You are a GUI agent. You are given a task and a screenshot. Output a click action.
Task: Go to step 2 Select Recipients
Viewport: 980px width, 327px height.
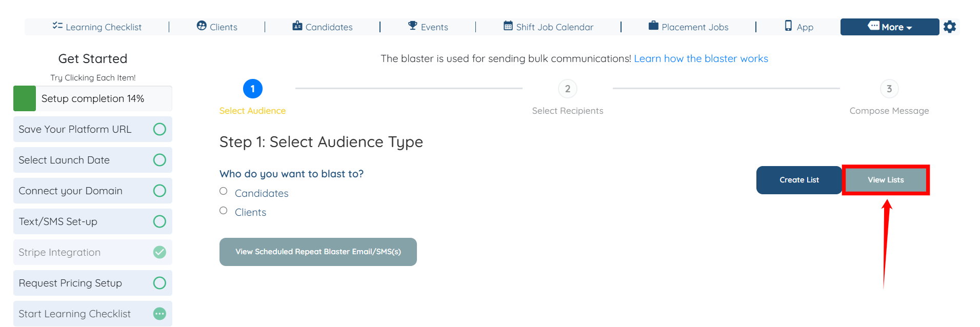point(567,89)
